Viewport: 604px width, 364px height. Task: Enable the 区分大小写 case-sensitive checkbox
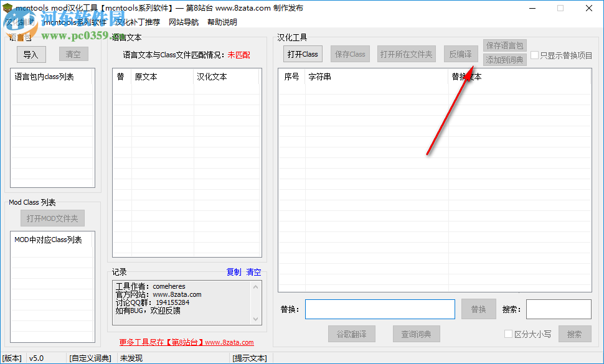point(509,334)
